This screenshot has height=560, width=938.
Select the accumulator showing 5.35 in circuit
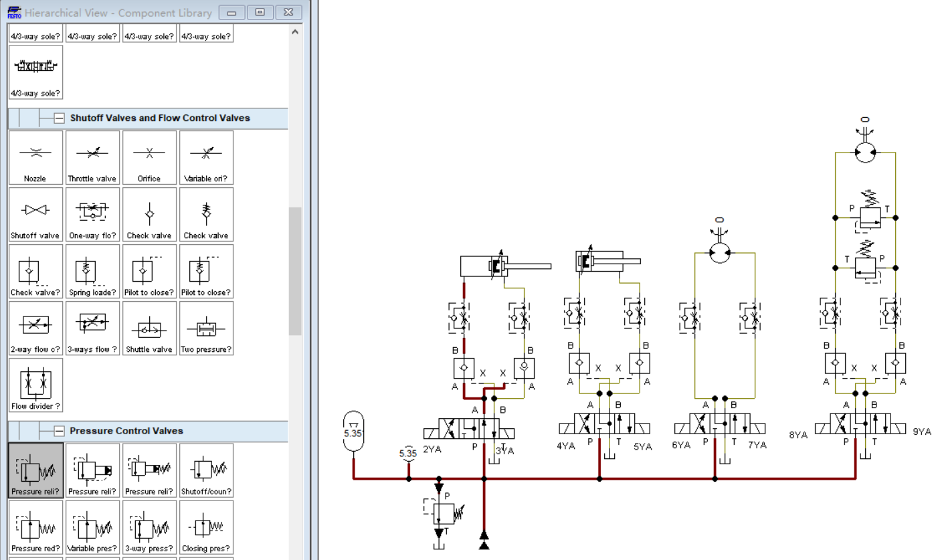[353, 432]
